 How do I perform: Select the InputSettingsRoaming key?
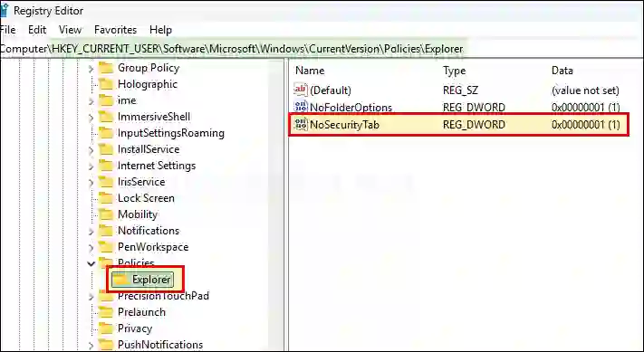[171, 133]
